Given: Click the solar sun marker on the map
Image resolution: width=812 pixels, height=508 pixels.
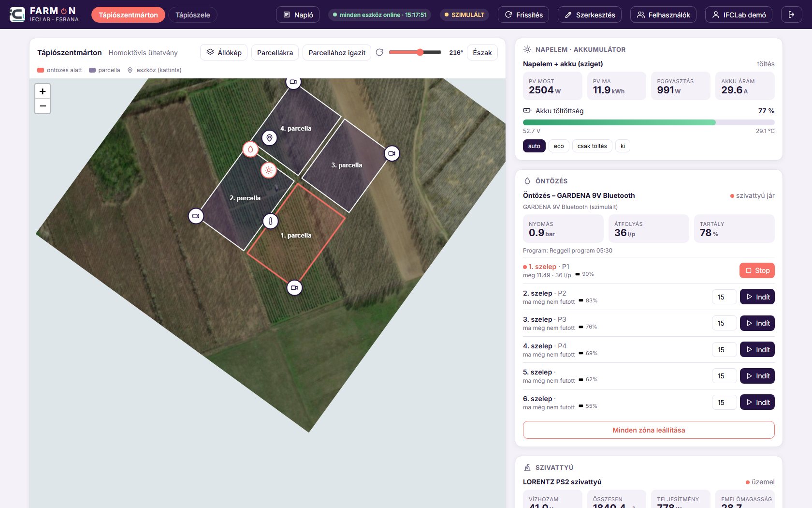Looking at the screenshot, I should (269, 170).
